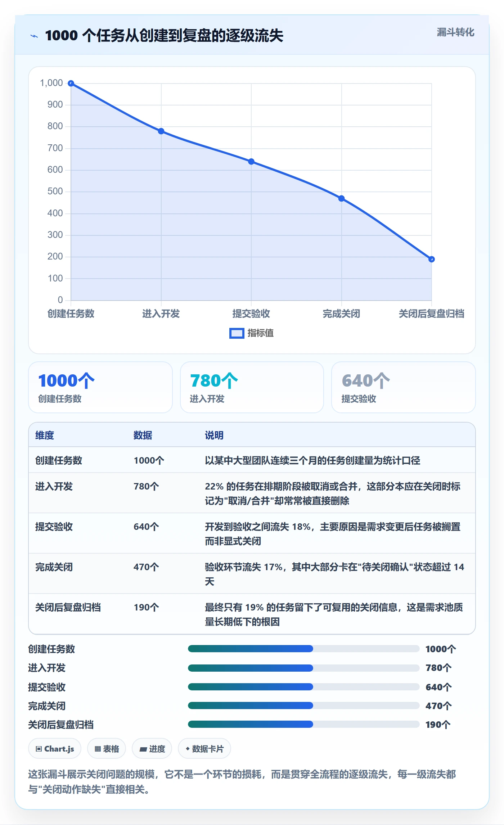Click the 指标值 legend label
This screenshot has width=504, height=825.
click(261, 333)
